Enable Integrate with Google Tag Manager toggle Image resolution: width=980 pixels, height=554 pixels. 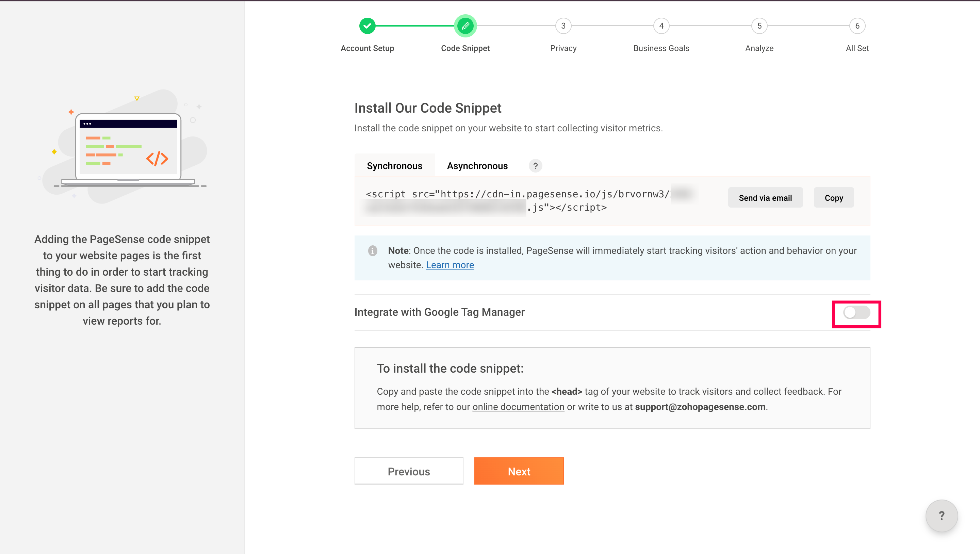(856, 312)
